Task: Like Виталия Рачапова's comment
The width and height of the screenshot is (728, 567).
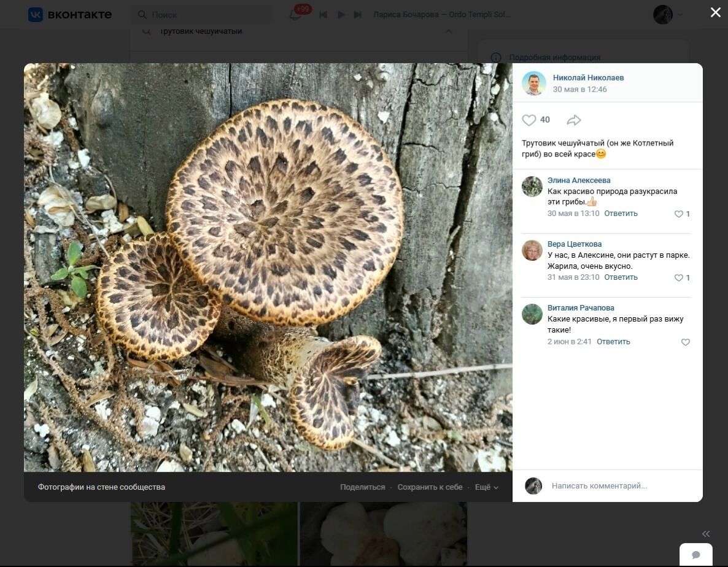Action: point(686,342)
